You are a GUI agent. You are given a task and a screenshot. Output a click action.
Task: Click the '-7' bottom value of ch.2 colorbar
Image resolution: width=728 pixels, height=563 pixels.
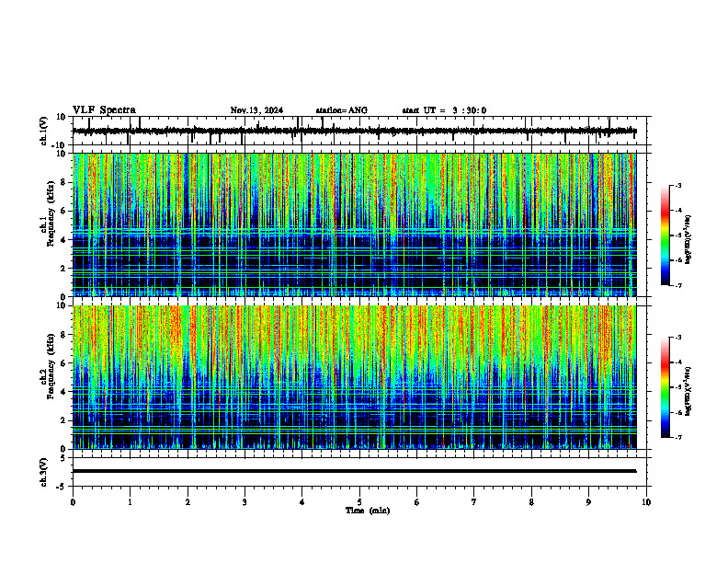pyautogui.click(x=678, y=437)
